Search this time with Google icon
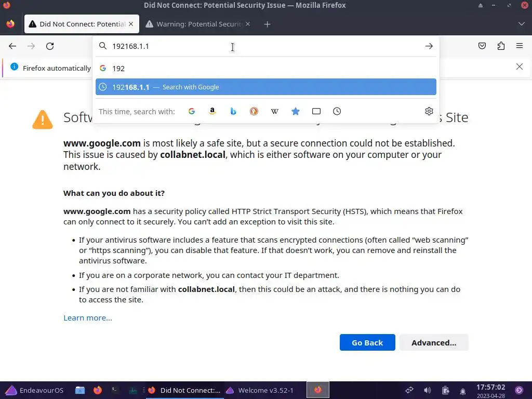532x399 pixels. 192,111
